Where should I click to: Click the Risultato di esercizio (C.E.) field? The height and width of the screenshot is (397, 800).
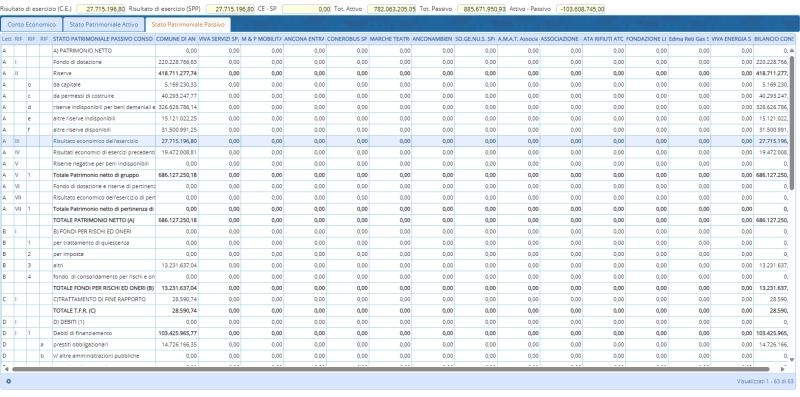click(x=101, y=9)
